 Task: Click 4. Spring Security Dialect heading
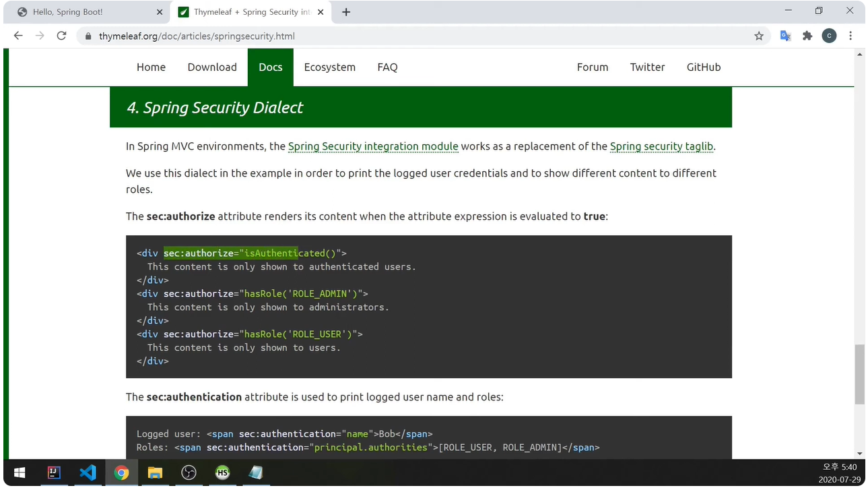(x=215, y=108)
